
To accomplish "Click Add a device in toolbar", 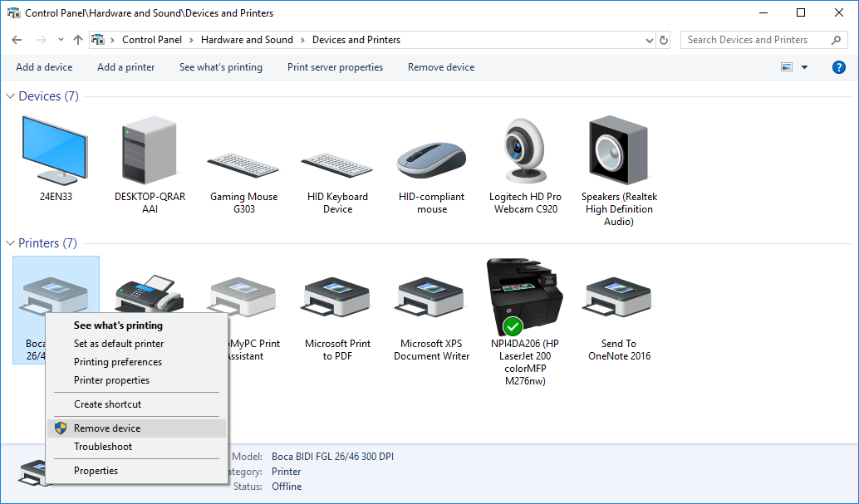I will point(44,67).
